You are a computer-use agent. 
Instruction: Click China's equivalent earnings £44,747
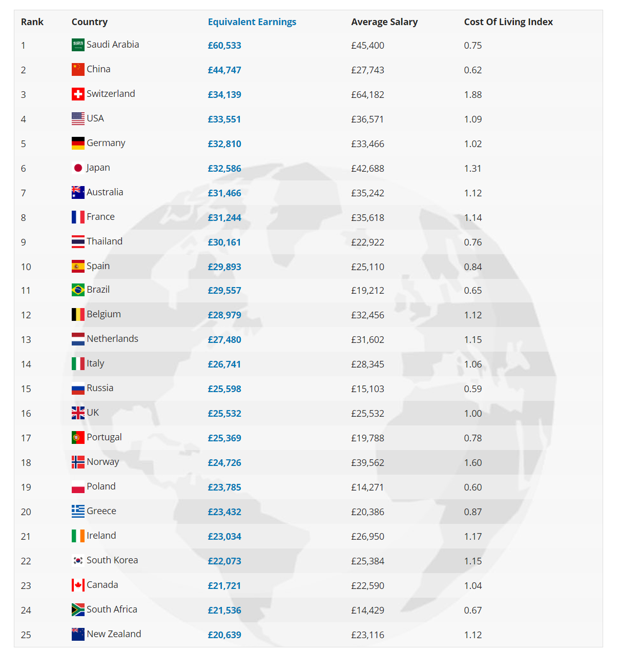pos(224,70)
